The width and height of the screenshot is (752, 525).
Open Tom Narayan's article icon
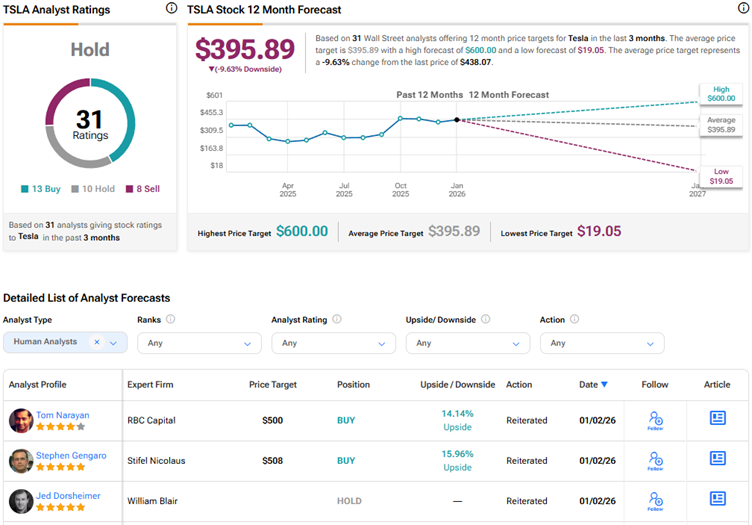coord(717,418)
